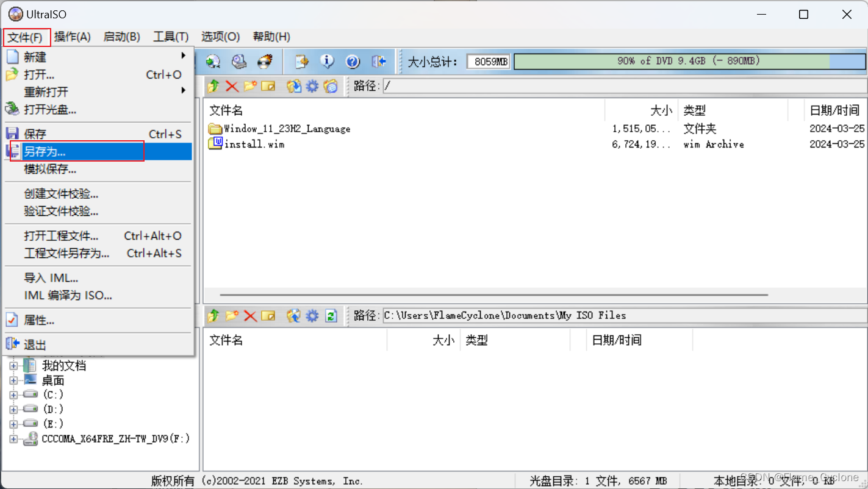868x489 pixels.
Task: Select IML 编译为 ISO... entry
Action: click(98, 295)
